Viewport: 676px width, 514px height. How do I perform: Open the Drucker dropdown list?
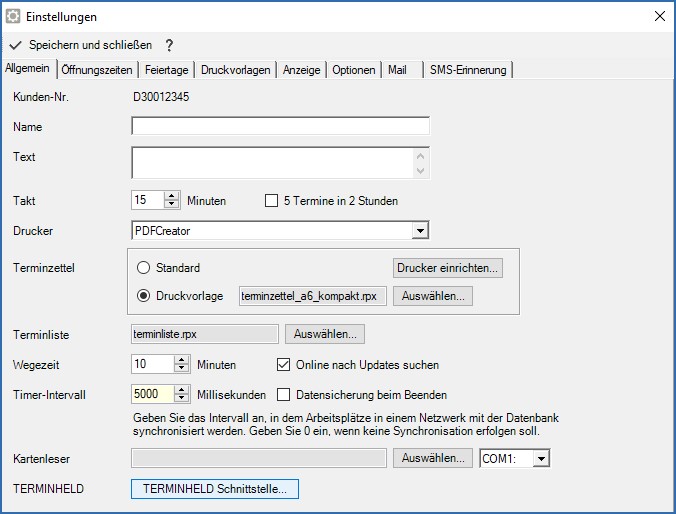pos(419,231)
